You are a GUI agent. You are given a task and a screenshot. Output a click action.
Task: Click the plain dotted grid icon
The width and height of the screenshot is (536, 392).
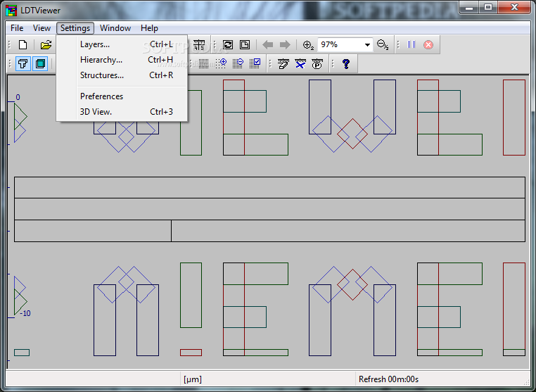point(204,63)
